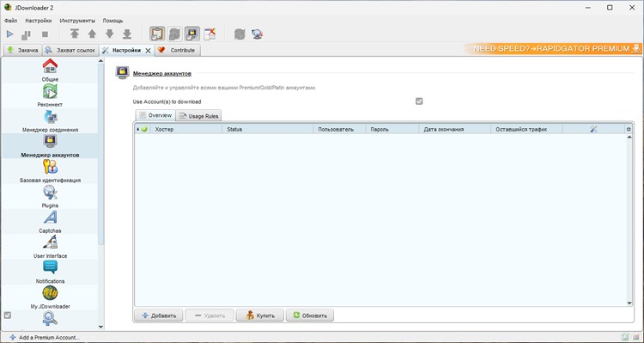
Task: Open the Помощь menu
Action: tap(112, 21)
